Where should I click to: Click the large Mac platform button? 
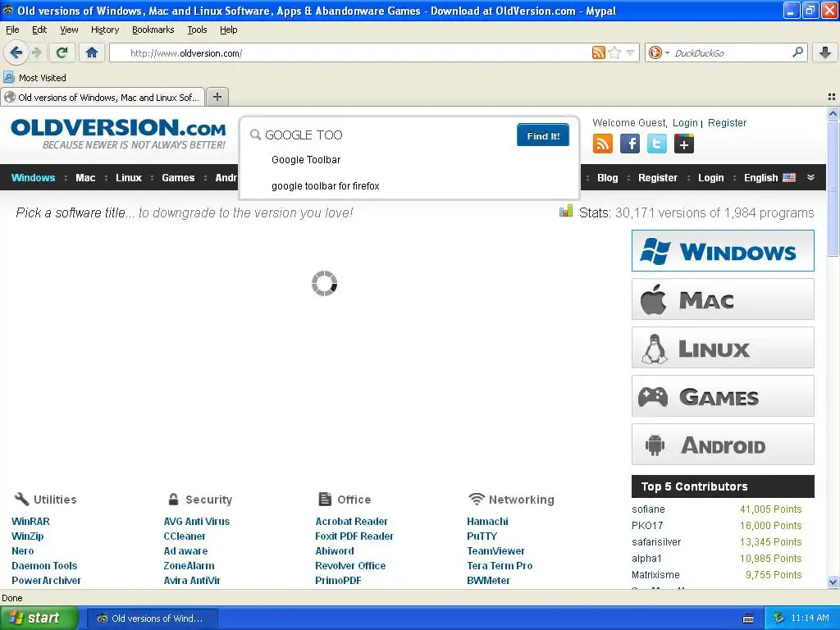click(x=723, y=299)
